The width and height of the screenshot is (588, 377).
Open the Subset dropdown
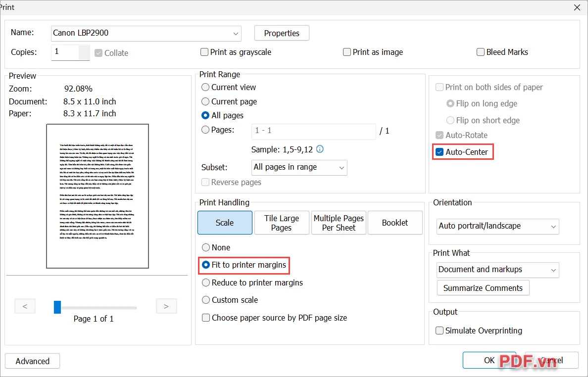coord(299,168)
